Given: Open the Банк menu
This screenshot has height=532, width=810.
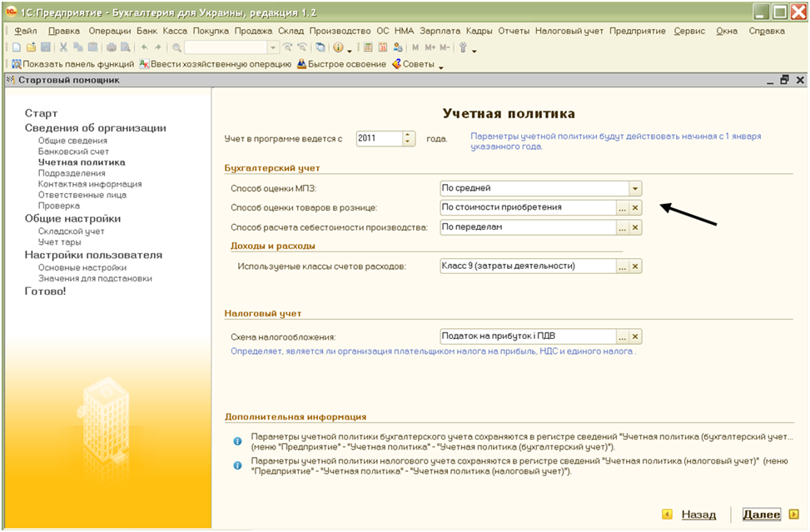Looking at the screenshot, I should [147, 31].
